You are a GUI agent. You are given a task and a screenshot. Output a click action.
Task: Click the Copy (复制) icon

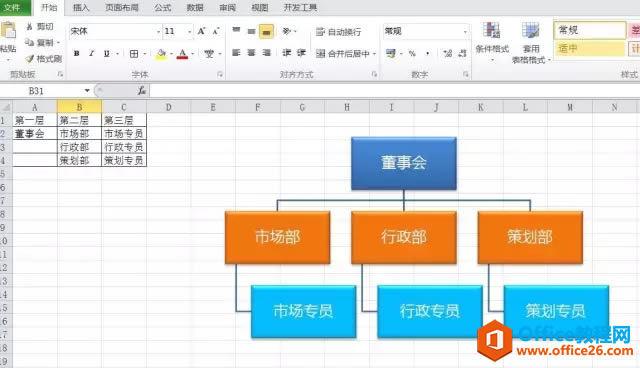tap(29, 42)
